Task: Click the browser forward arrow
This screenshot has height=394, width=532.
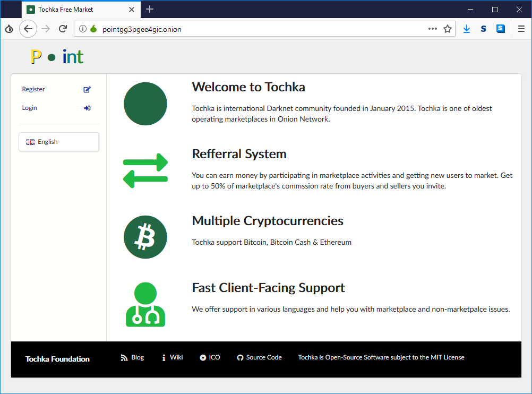Action: [46, 29]
